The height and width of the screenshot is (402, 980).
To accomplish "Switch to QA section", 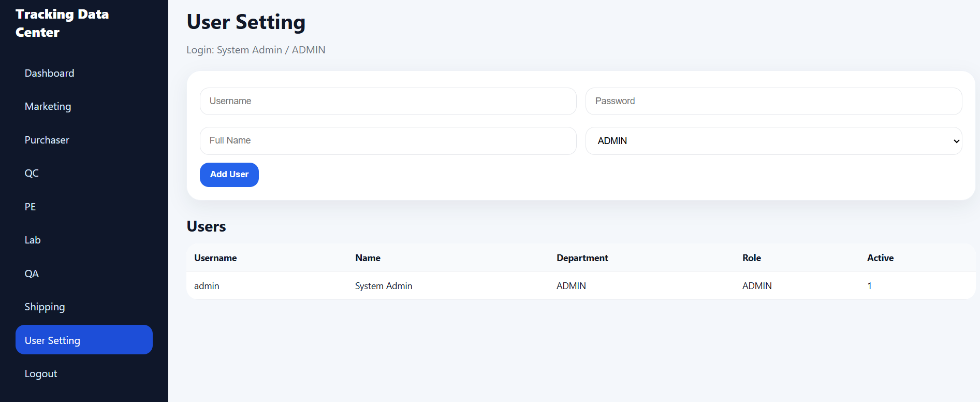I will [x=84, y=274].
